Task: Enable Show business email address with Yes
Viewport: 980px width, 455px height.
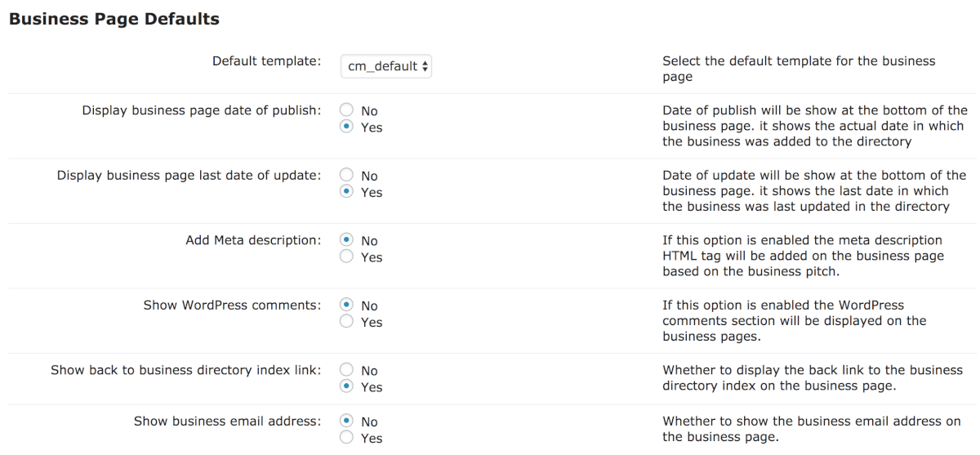Action: click(346, 438)
